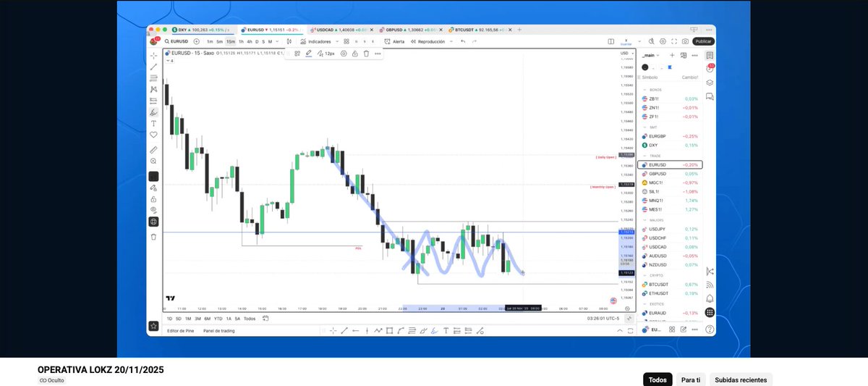
Task: Remove selected drawing via floating trash
Action: (x=366, y=53)
